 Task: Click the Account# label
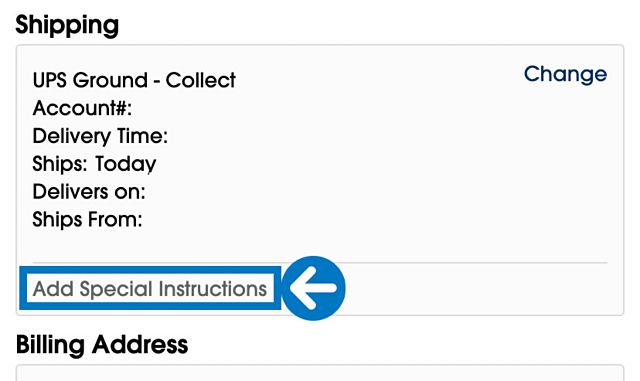point(82,108)
